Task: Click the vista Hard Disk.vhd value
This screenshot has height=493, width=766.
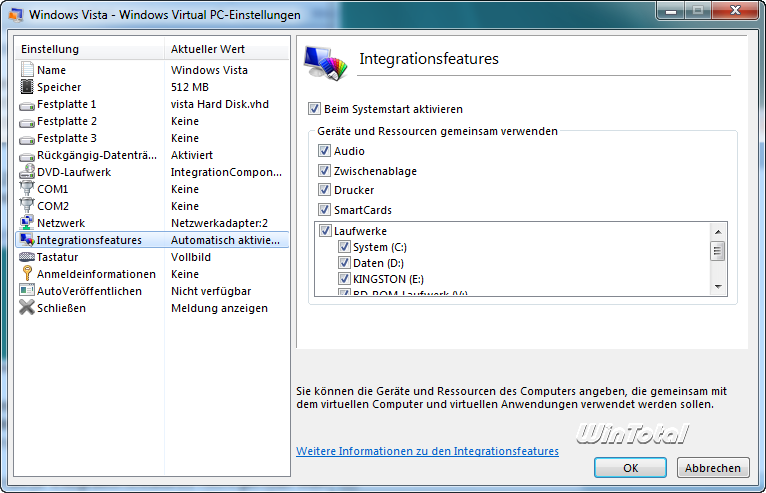Action: 220,104
